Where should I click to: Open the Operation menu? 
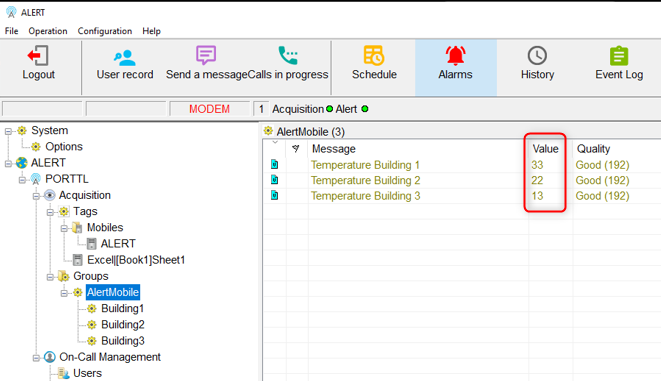(48, 31)
